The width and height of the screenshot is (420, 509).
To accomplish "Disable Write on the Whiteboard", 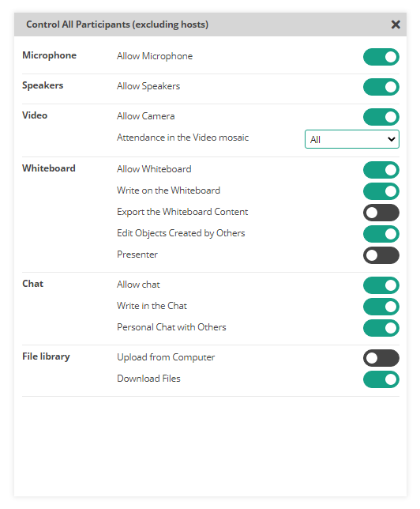I will pyautogui.click(x=381, y=191).
